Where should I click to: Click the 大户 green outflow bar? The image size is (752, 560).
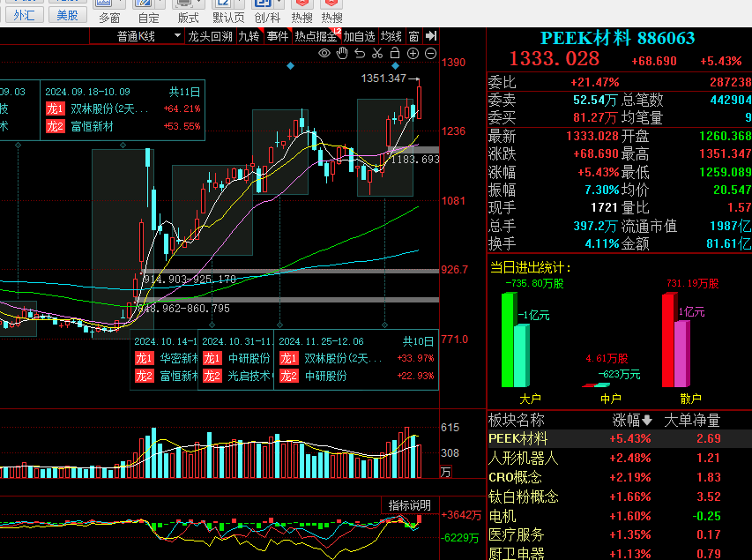click(x=509, y=340)
